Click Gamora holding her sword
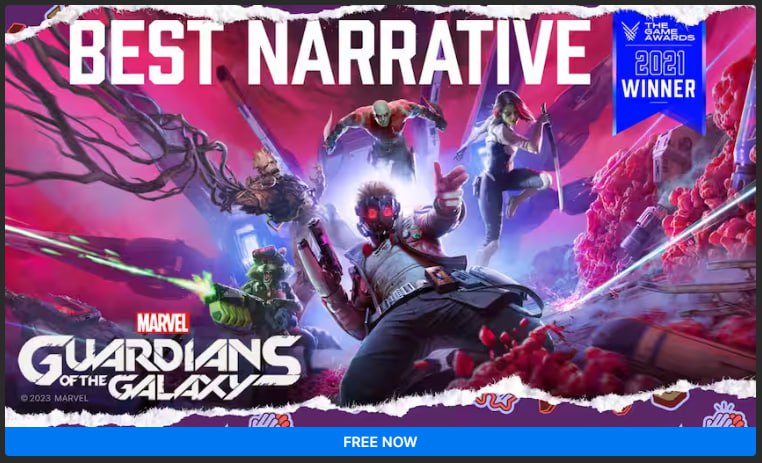The height and width of the screenshot is (463, 762). (510, 165)
